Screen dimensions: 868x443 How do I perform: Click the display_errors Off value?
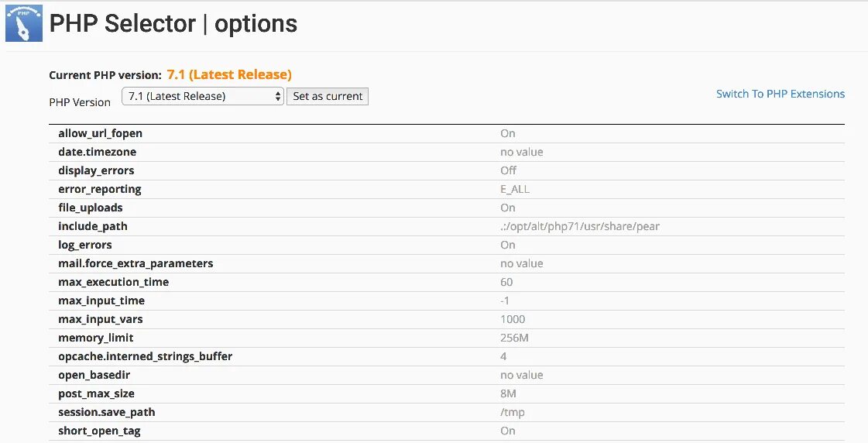pos(508,170)
